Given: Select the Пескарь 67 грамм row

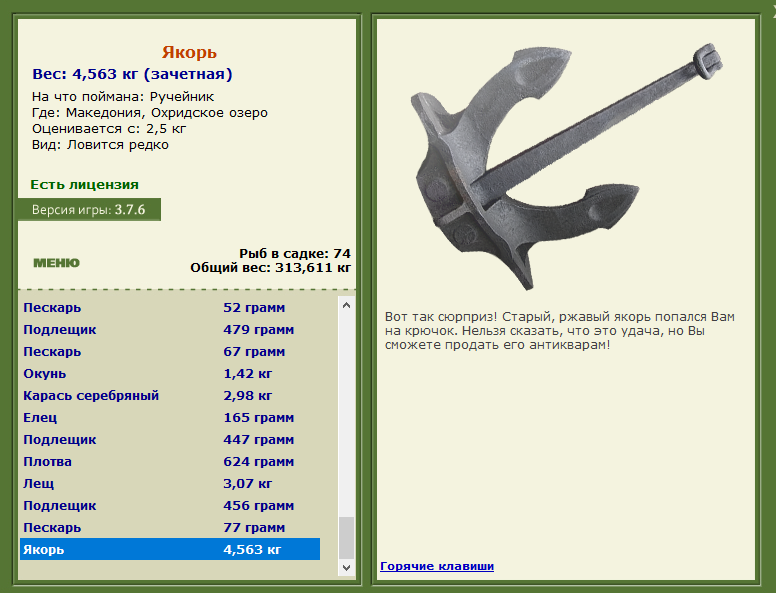Looking at the screenshot, I should click(170, 351).
